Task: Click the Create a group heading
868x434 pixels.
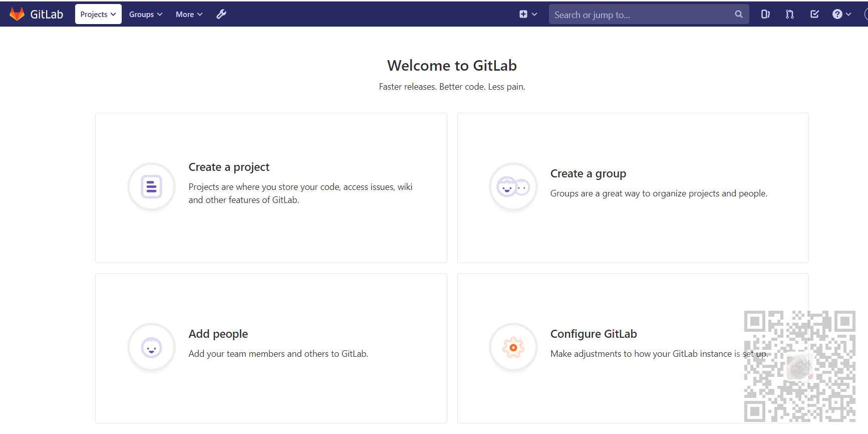Action: [588, 173]
